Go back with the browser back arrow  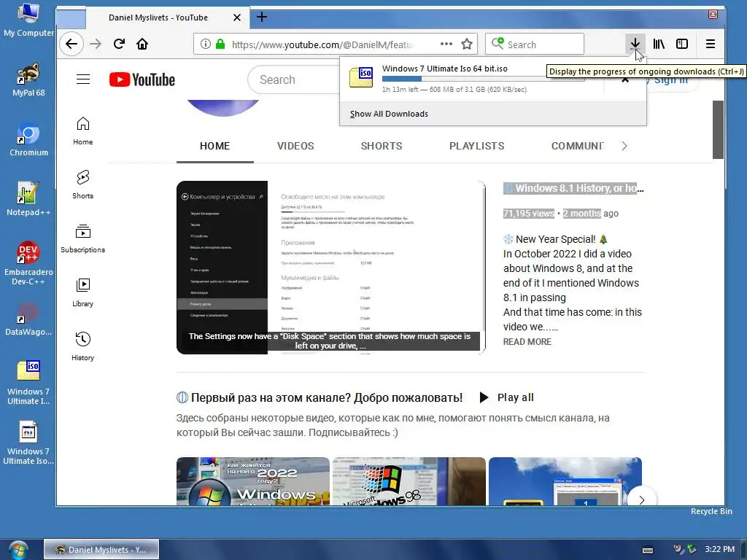tap(71, 44)
